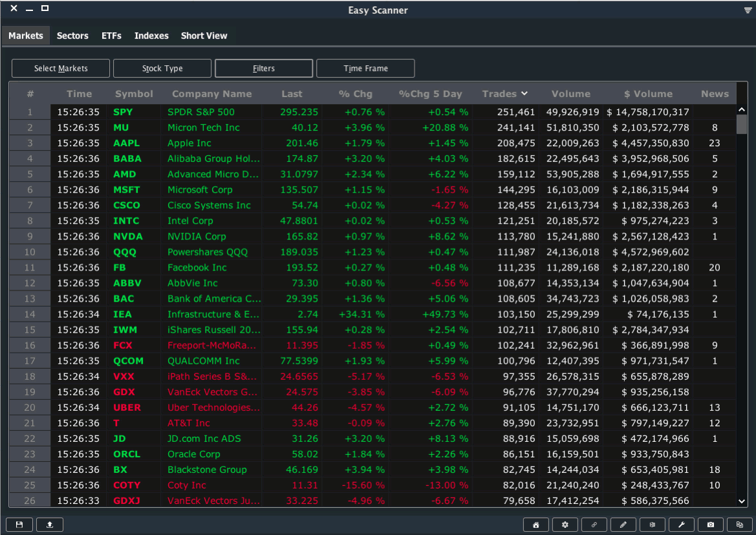Click the save floppy disk icon
The width and height of the screenshot is (756, 535).
[x=19, y=525]
